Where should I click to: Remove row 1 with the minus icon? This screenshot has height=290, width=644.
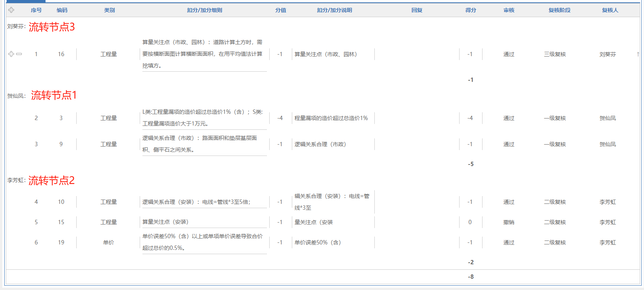[x=19, y=54]
